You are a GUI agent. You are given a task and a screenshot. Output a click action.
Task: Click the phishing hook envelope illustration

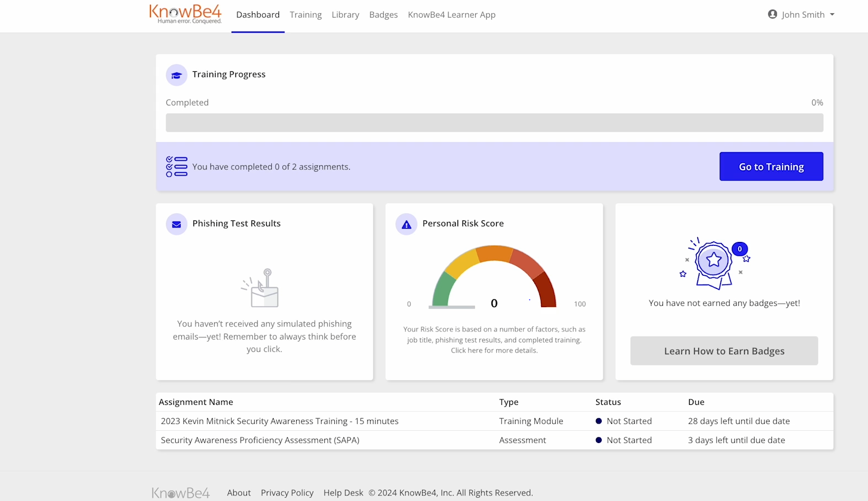pyautogui.click(x=262, y=288)
